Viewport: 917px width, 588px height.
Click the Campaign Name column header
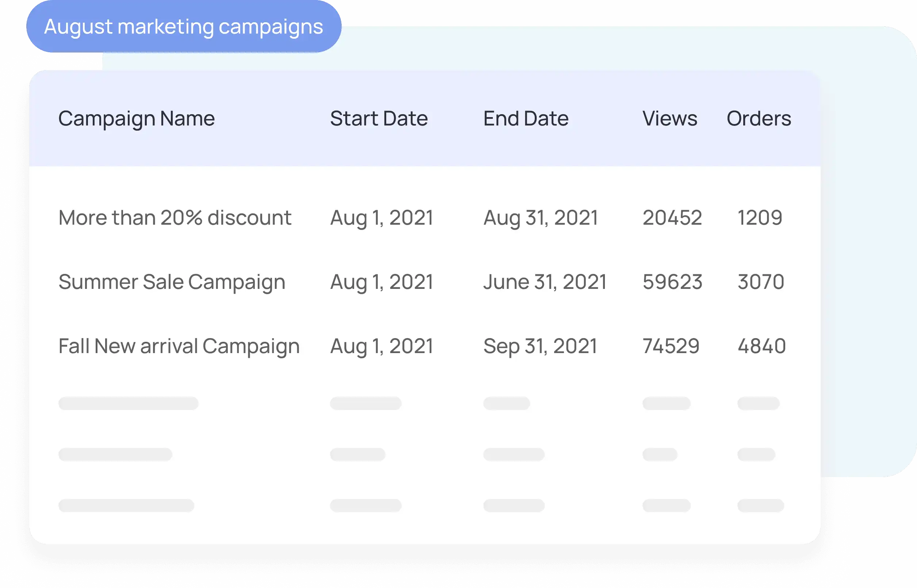click(x=137, y=118)
